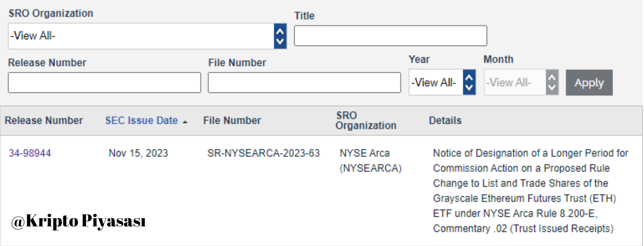644x246 pixels.
Task: Open the SRO Organization View All dropdown
Action: 141,36
